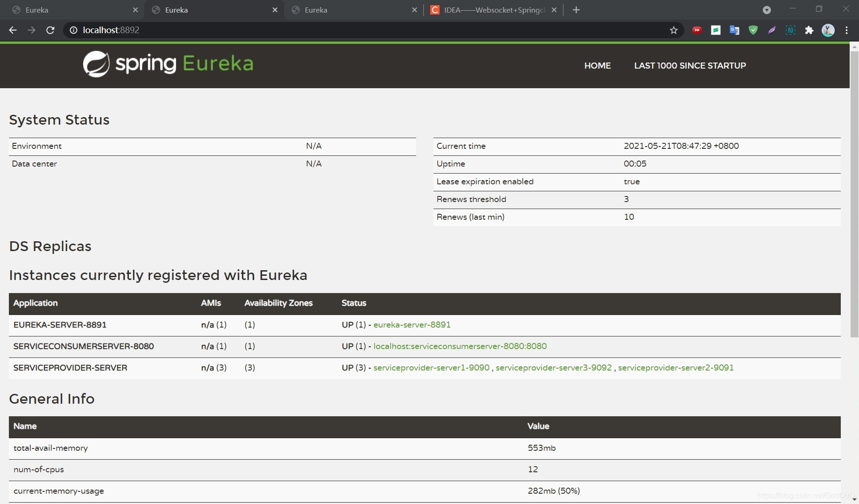Click the scrollbar up arrow
The width and height of the screenshot is (859, 504).
pyautogui.click(x=854, y=47)
